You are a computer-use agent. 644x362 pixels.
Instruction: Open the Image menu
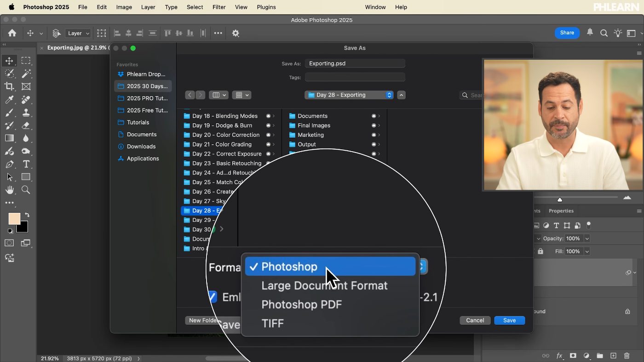click(124, 7)
